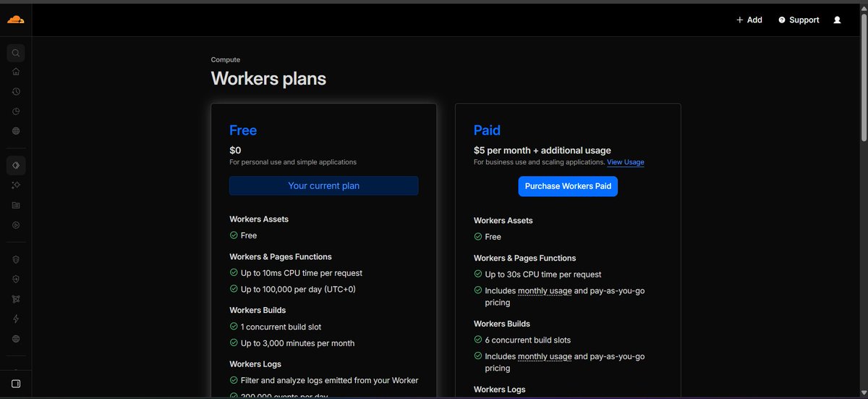Click the Free plan title
Screen dimensions: 868x399
[x=243, y=130]
